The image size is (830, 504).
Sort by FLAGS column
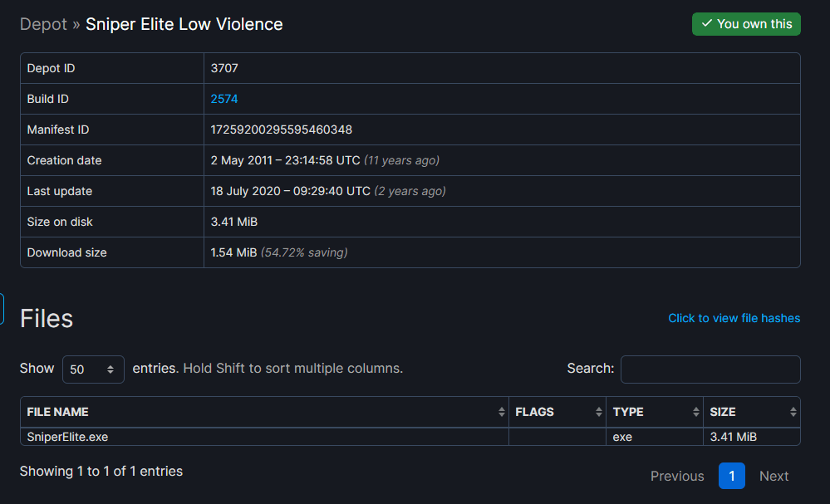pyautogui.click(x=557, y=412)
